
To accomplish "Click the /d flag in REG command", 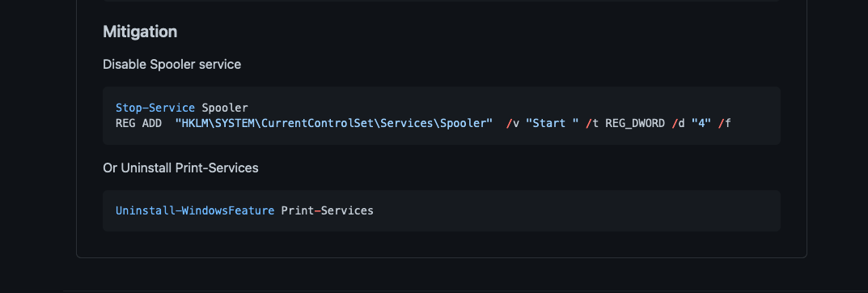I will click(x=678, y=123).
